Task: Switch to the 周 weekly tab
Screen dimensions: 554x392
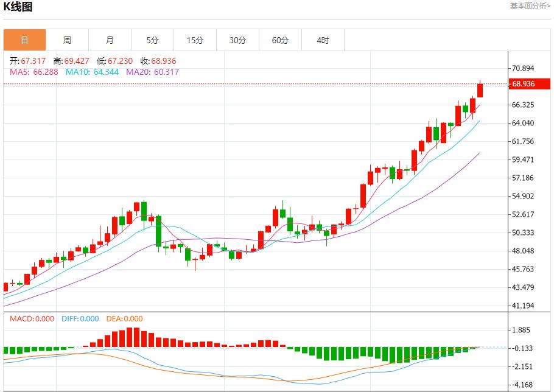Action: (67, 40)
